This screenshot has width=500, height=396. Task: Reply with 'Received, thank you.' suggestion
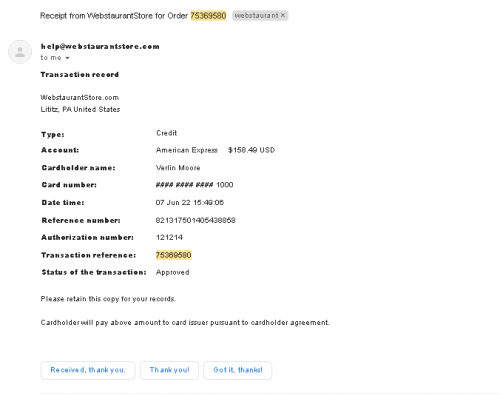pos(88,370)
